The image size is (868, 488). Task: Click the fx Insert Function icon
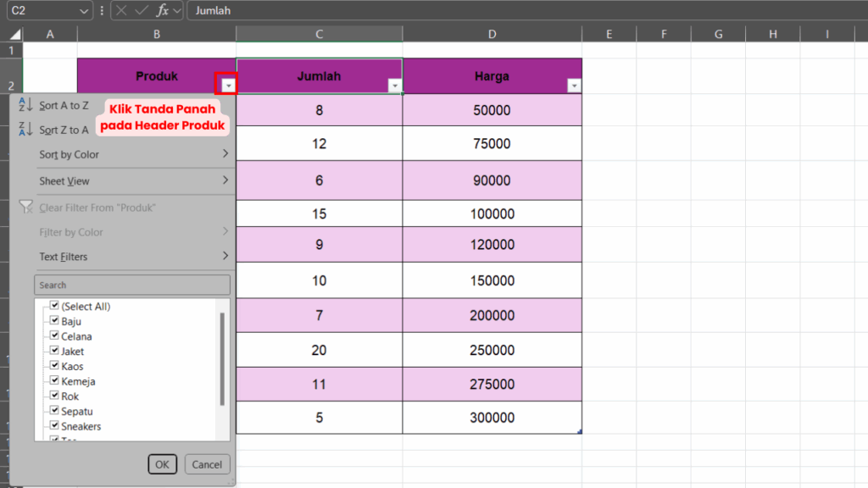click(163, 11)
